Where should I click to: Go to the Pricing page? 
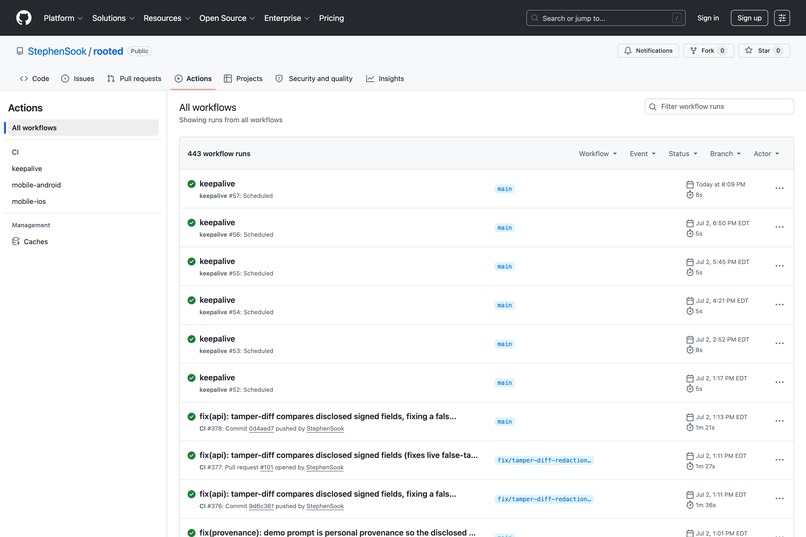click(x=331, y=18)
